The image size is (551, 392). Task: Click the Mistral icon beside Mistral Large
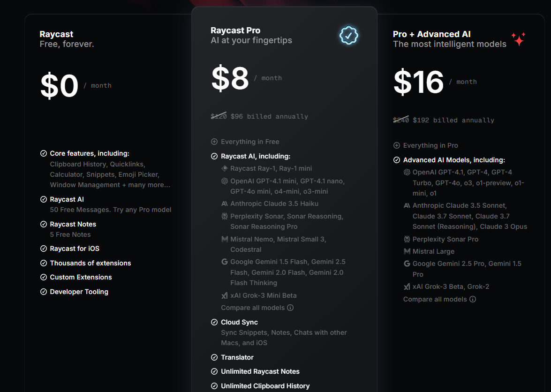point(407,251)
